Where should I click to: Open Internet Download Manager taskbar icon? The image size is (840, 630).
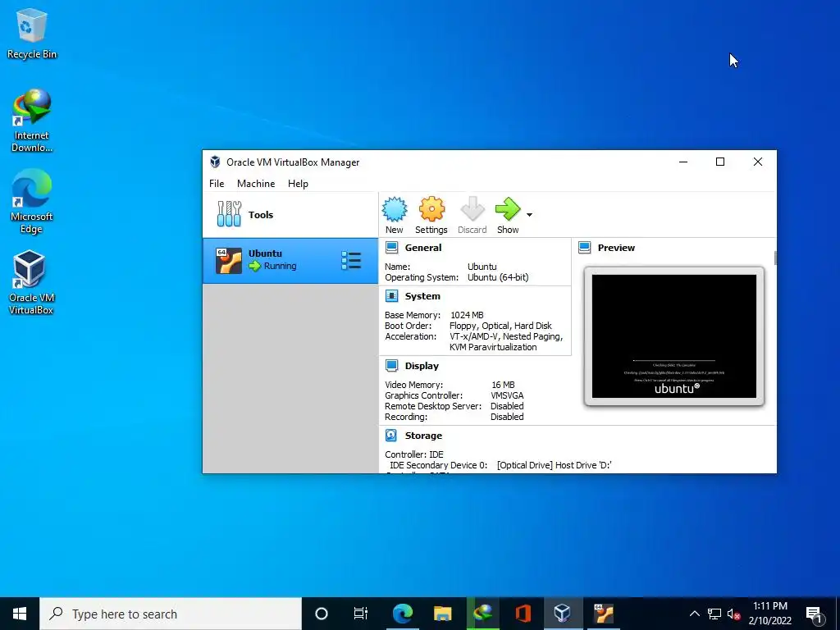pyautogui.click(x=482, y=614)
